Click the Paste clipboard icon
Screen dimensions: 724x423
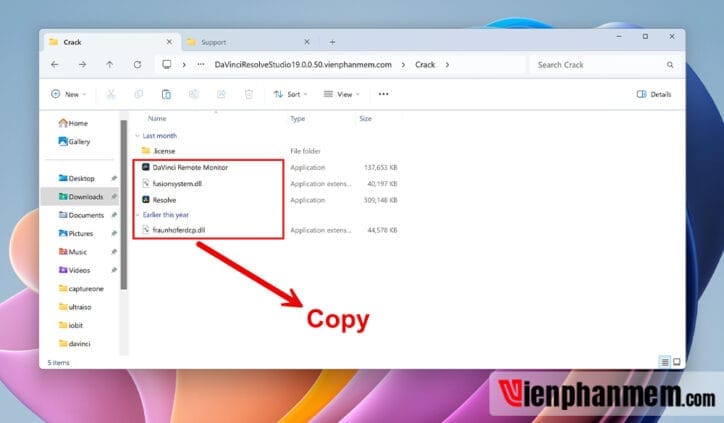tap(166, 94)
